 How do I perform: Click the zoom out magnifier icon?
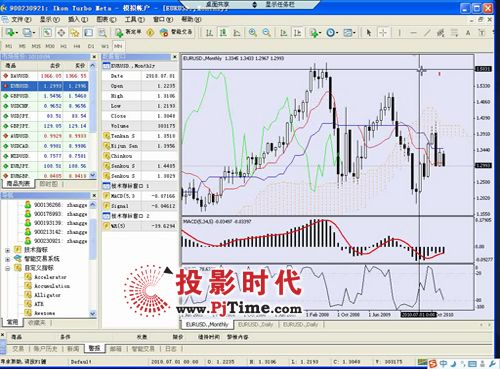coord(266,32)
